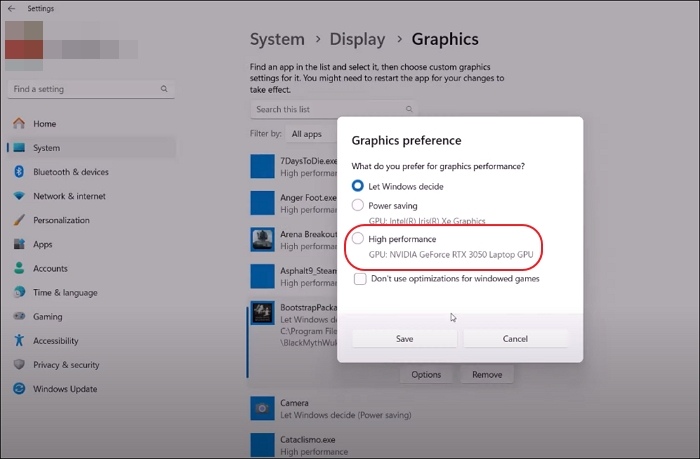This screenshot has width=700, height=459.
Task: Click the Display breadcrumb link
Action: click(x=357, y=39)
